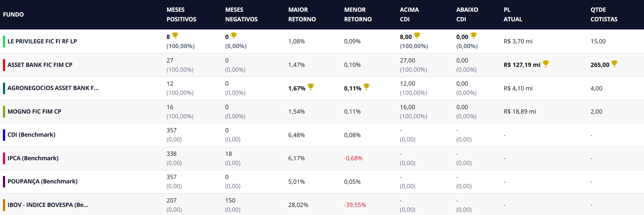This screenshot has height=215, width=644.
Task: Open LE PRIVILEGE FIC FI RF LP fund
Action: 42,41
